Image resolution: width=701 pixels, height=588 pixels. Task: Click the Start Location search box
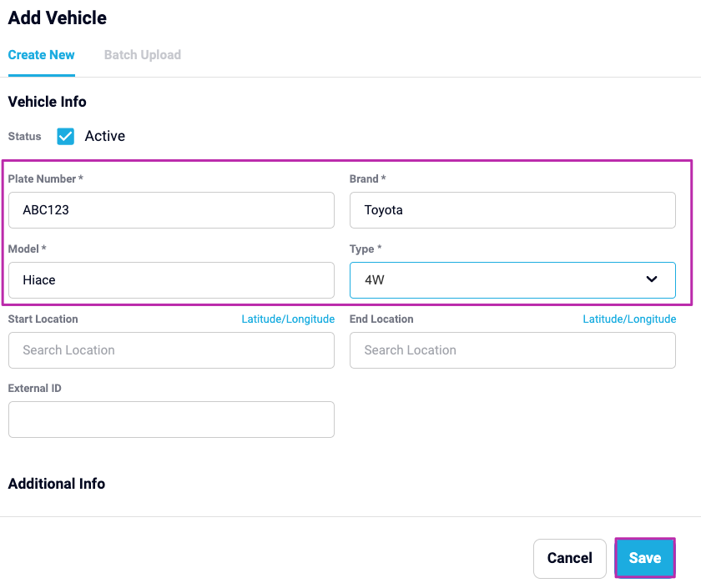click(171, 350)
